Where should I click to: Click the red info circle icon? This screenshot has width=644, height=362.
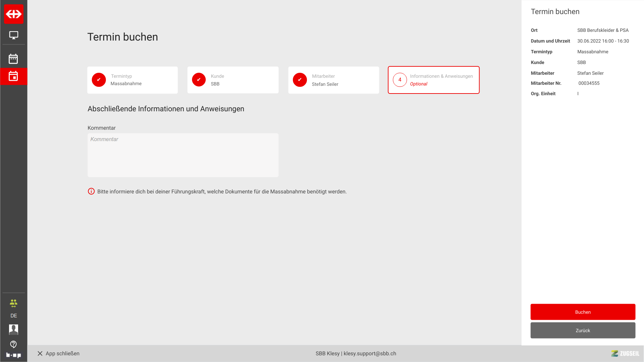pos(91,191)
